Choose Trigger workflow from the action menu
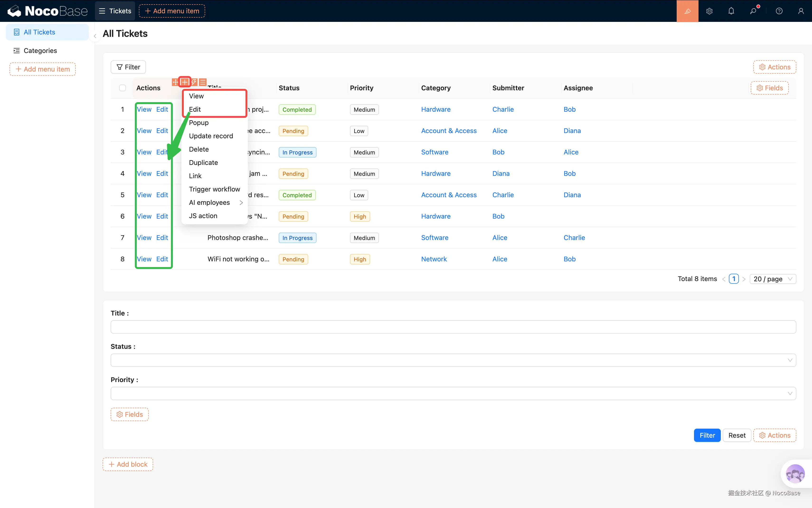 [214, 189]
